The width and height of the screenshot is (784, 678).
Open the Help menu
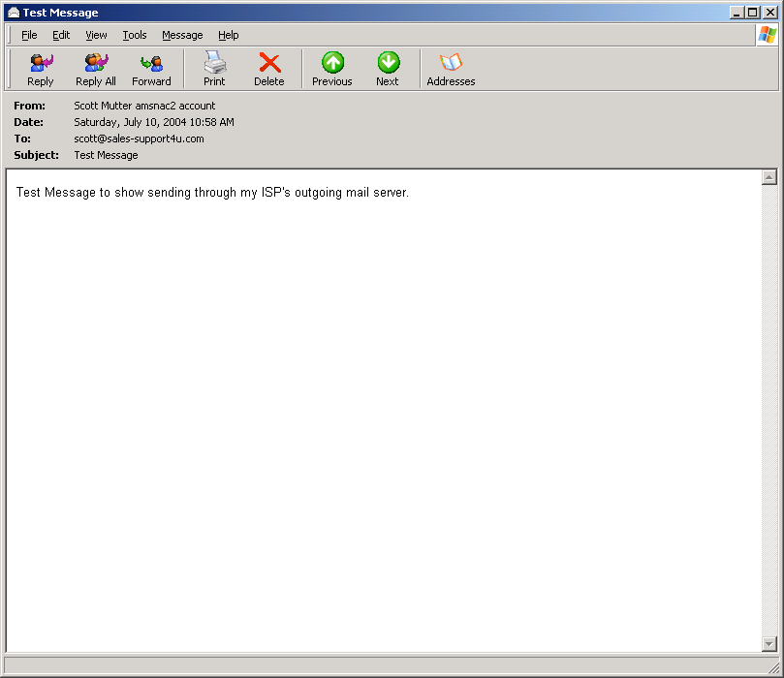228,35
